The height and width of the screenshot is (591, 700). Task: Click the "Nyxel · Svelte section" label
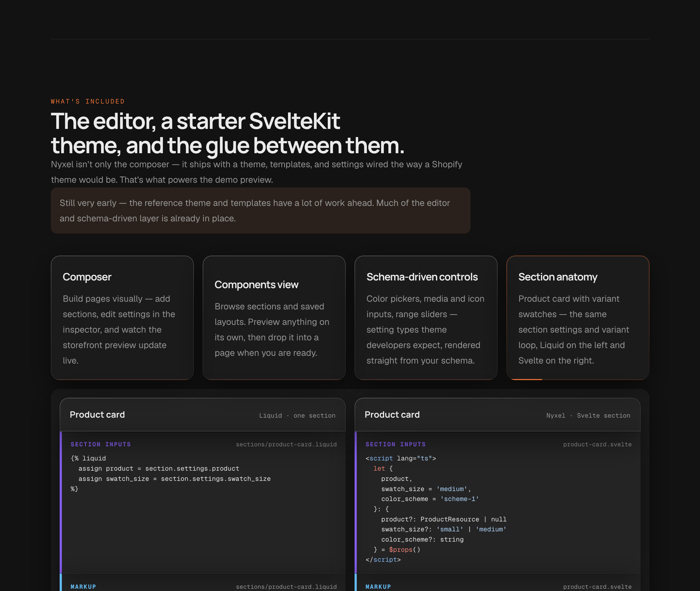[588, 415]
